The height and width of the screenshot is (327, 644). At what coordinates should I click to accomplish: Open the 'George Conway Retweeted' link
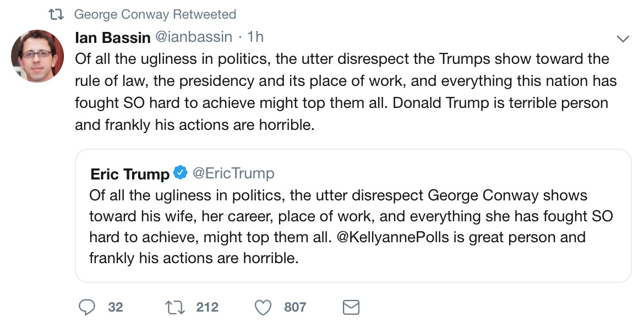click(x=155, y=14)
